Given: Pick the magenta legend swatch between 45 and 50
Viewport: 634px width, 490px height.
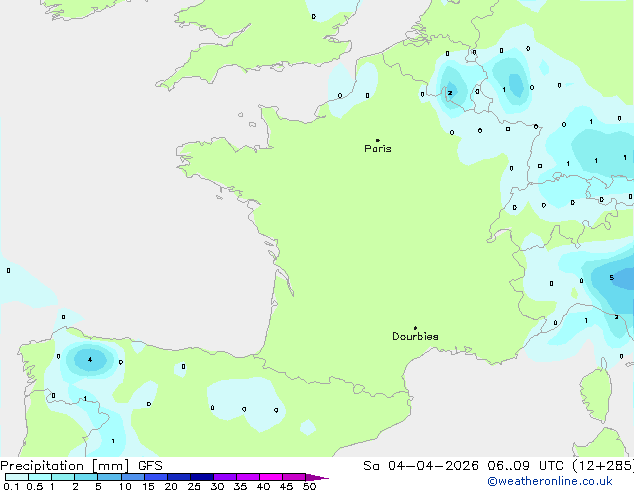Looking at the screenshot, I should (x=294, y=477).
